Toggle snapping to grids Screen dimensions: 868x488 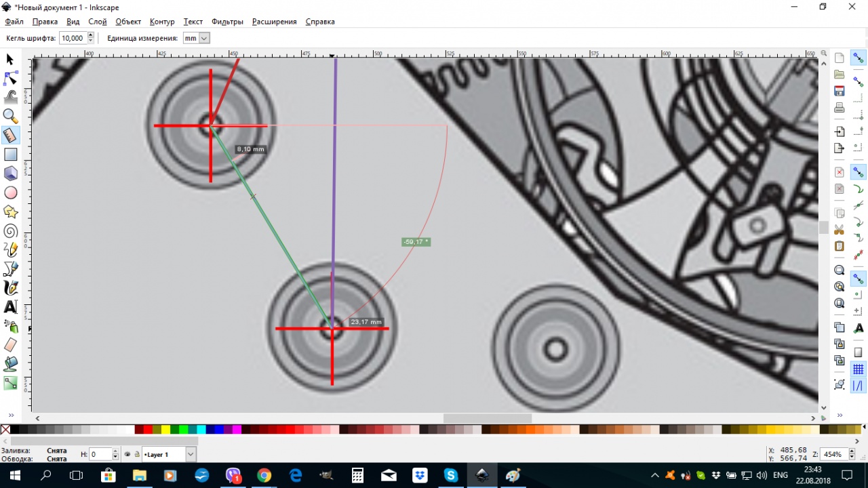click(x=859, y=369)
